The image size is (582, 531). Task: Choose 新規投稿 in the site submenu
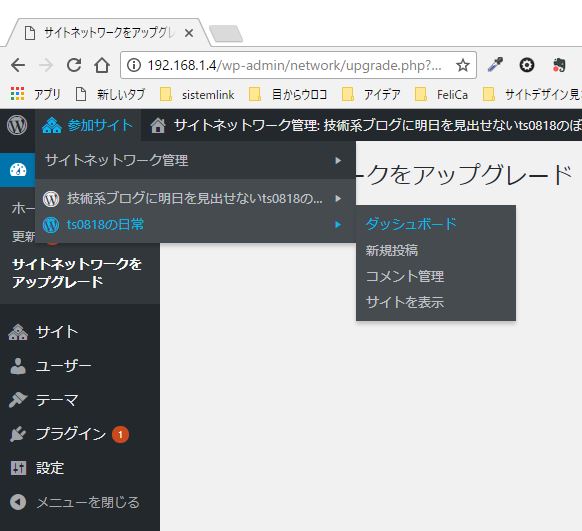[x=392, y=250]
